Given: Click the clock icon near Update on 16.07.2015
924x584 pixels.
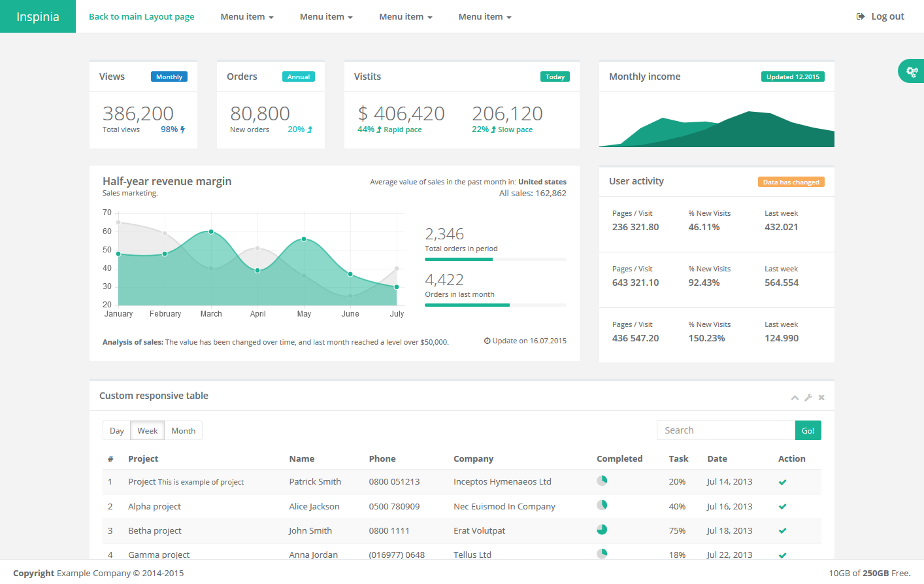Looking at the screenshot, I should [x=486, y=340].
